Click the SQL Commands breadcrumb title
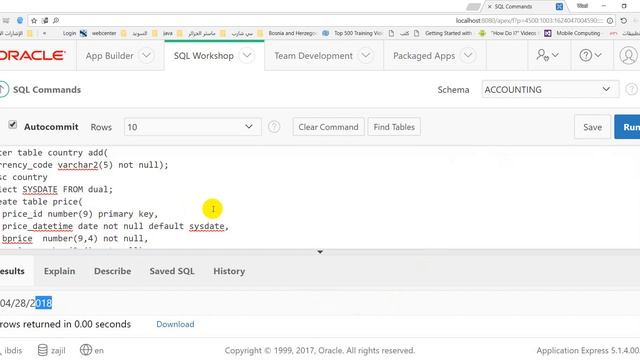 (47, 89)
